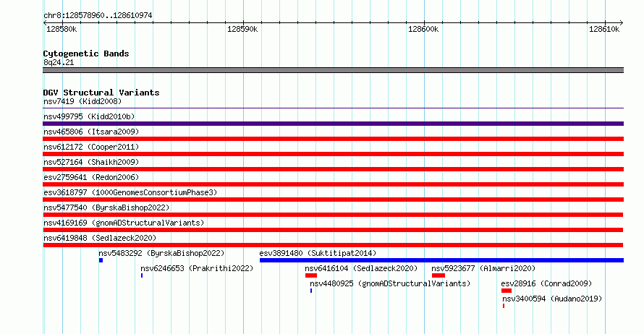Click the 128600k ruler tick label
The width and height of the screenshot is (644, 334).
pos(423,29)
